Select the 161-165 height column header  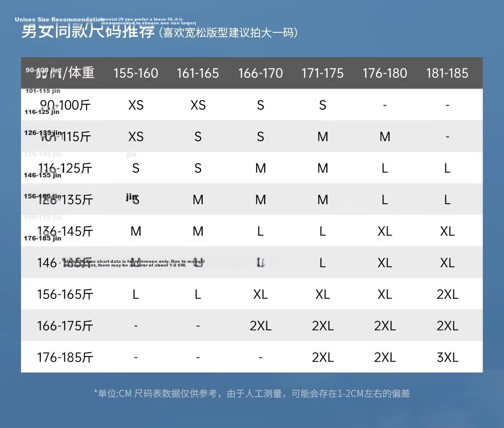(198, 73)
